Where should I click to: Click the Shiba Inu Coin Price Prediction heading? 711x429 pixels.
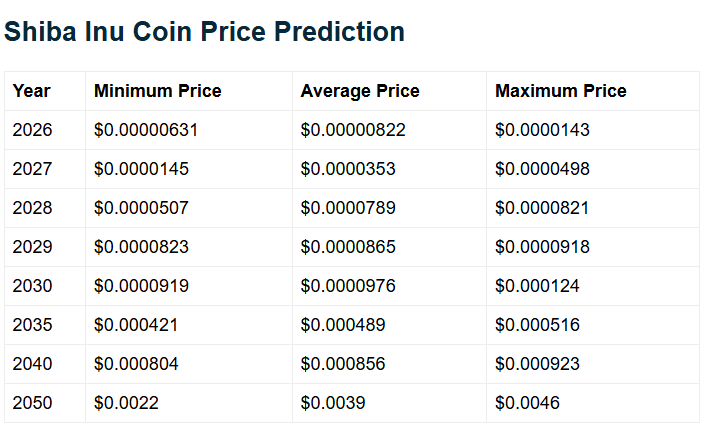pyautogui.click(x=204, y=32)
